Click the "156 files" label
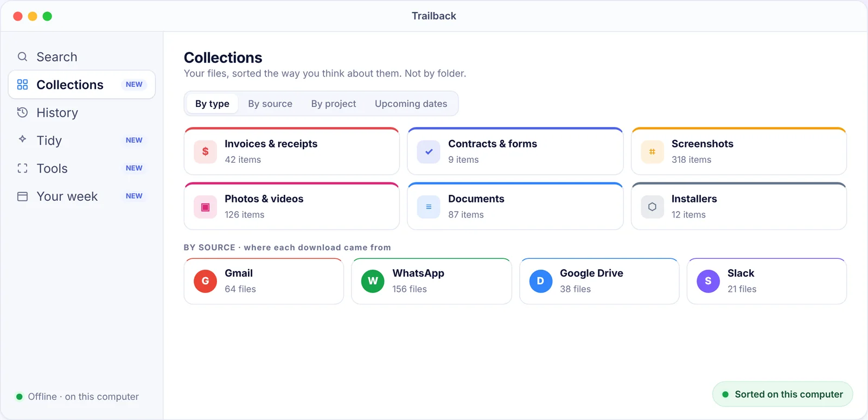 [410, 289]
